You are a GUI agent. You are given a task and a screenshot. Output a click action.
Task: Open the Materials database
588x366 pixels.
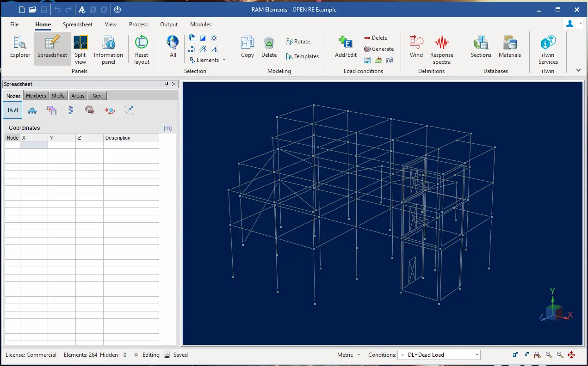click(x=509, y=47)
